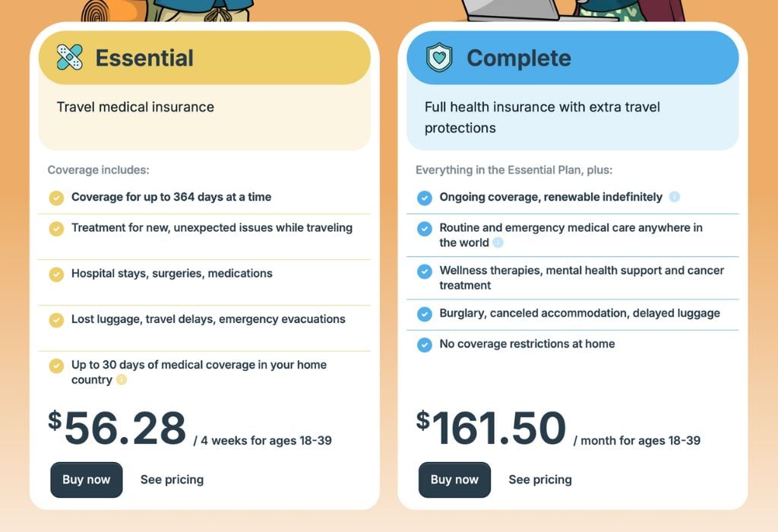This screenshot has width=778, height=532.
Task: Click 'Buy now' on the Complete plan
Action: click(x=454, y=480)
